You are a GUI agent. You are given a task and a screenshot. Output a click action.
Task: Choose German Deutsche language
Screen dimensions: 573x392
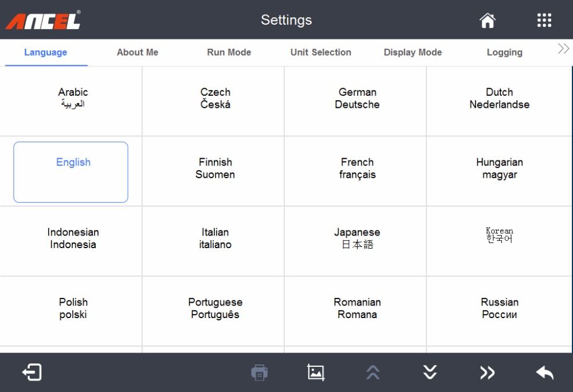pyautogui.click(x=357, y=99)
